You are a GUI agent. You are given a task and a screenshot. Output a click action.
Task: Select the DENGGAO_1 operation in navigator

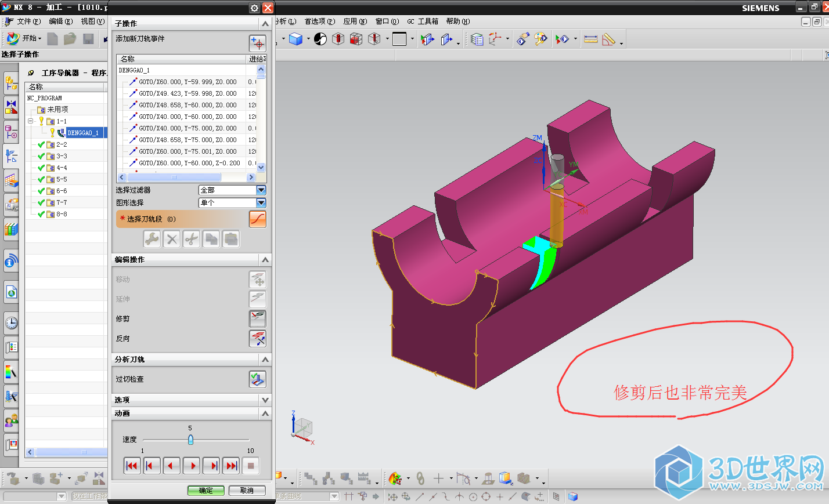82,133
